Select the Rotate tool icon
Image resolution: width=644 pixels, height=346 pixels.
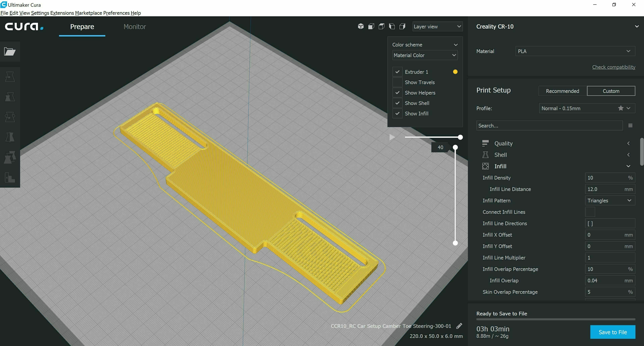10,117
